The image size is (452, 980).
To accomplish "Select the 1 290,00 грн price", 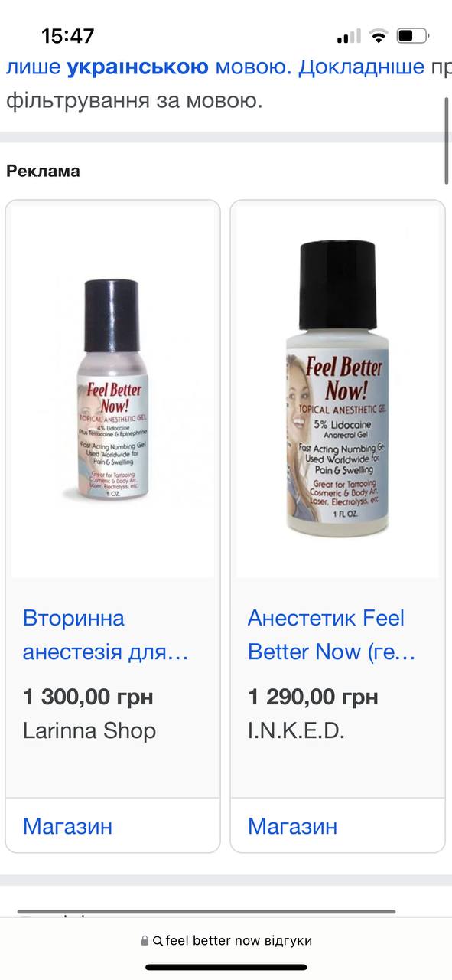I will pyautogui.click(x=313, y=697).
